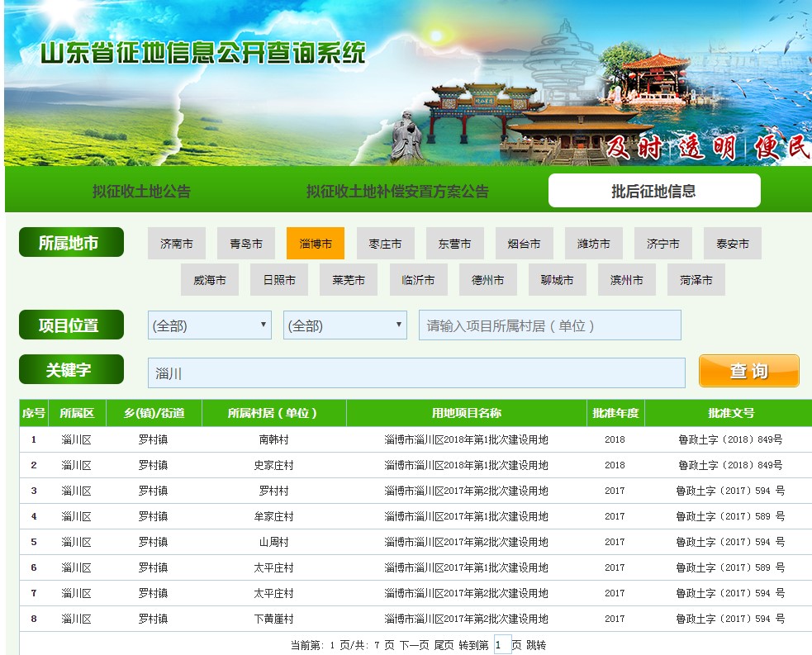Select 青岛市 from the city list
The width and height of the screenshot is (812, 655).
coord(246,244)
